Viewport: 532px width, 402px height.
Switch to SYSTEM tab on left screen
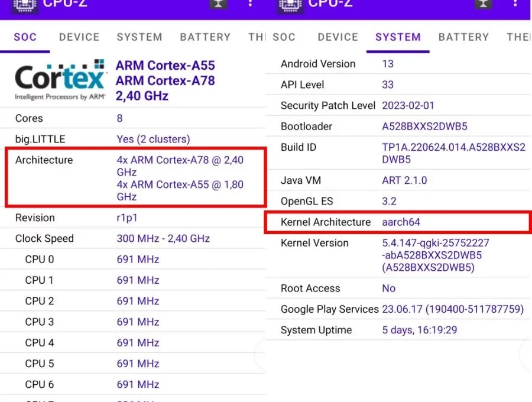point(140,37)
